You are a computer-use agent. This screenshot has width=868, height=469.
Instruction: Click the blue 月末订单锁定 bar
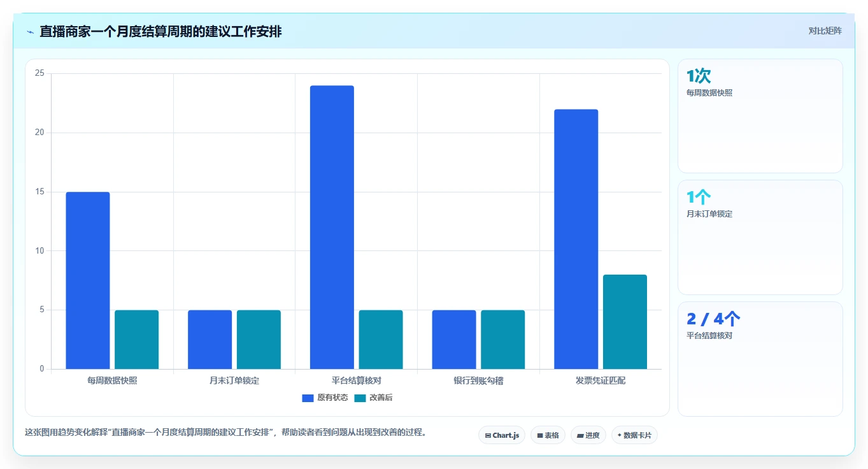[x=210, y=340]
